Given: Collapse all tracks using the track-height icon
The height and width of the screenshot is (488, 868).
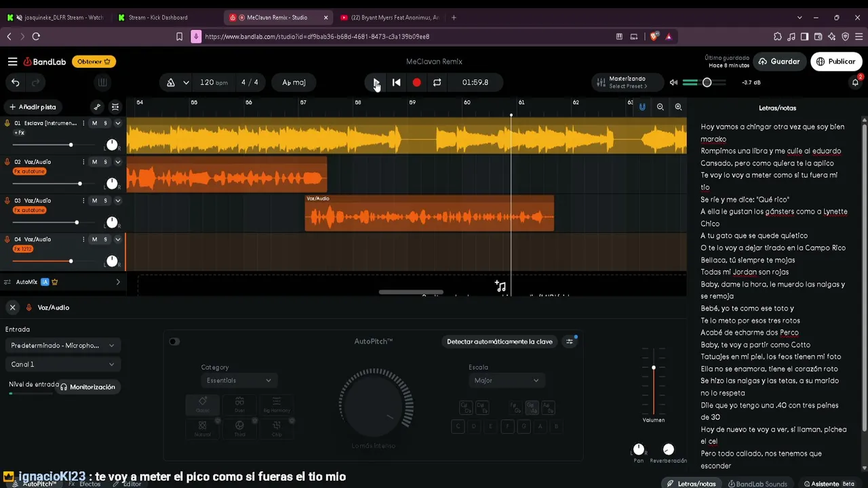Looking at the screenshot, I should [x=115, y=107].
